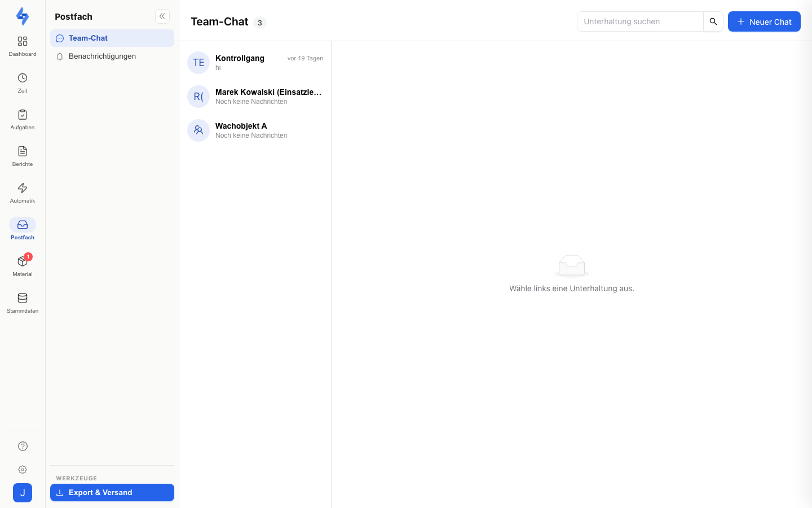Collapse the Postfach side panel
This screenshot has height=508, width=812.
162,16
